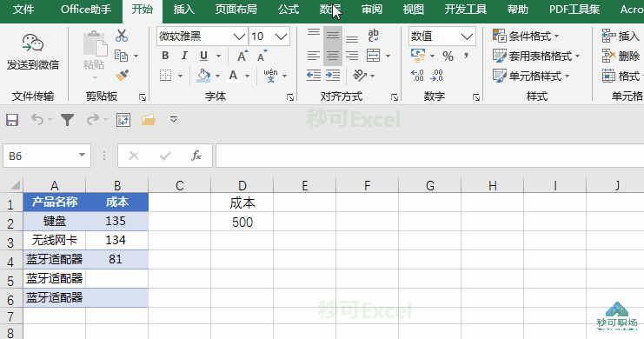Select the Format Painter brush icon

tap(122, 76)
